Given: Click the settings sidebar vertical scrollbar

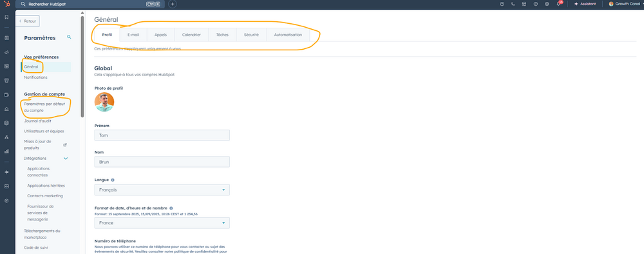Looking at the screenshot, I should coord(82,66).
